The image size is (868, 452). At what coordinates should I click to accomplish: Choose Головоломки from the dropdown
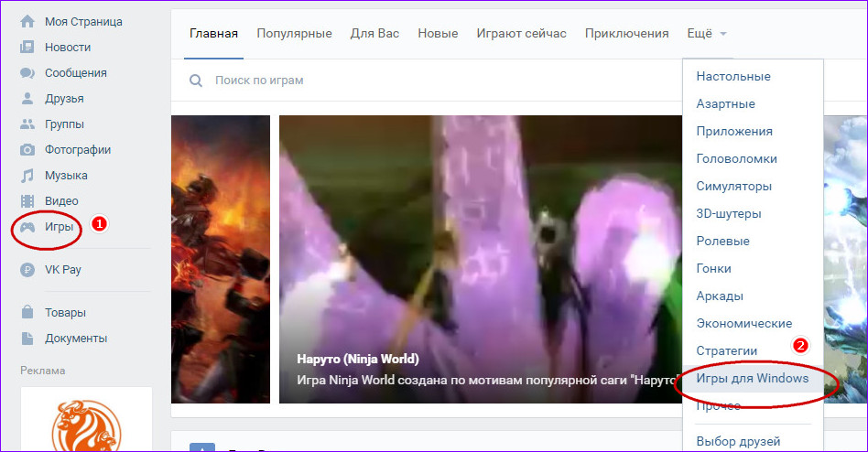click(x=737, y=159)
